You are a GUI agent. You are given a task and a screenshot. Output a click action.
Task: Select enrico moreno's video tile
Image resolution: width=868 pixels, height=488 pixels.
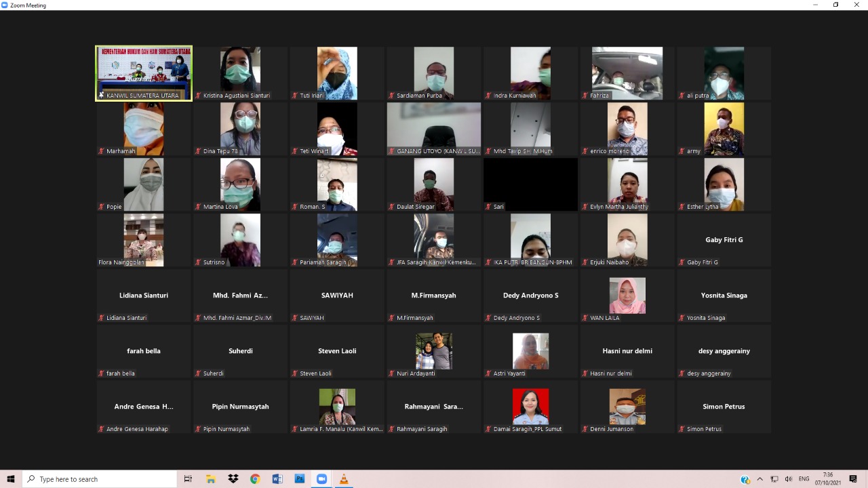click(x=627, y=129)
